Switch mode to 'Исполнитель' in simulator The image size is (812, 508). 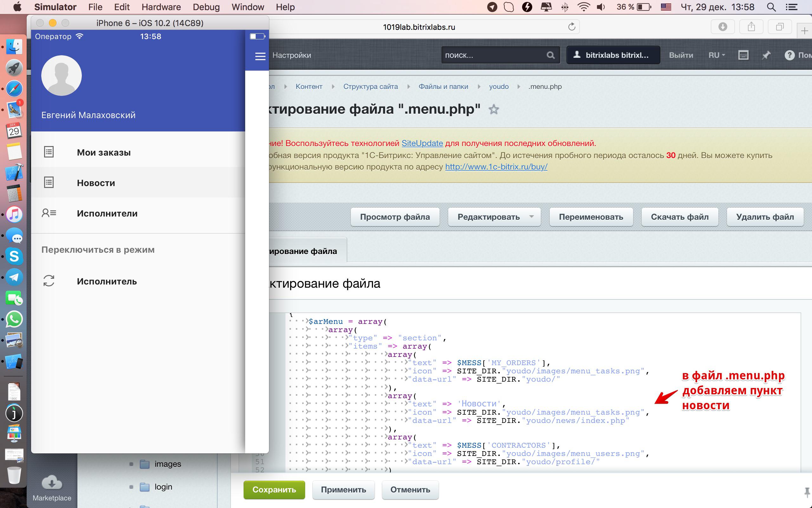[x=138, y=281]
